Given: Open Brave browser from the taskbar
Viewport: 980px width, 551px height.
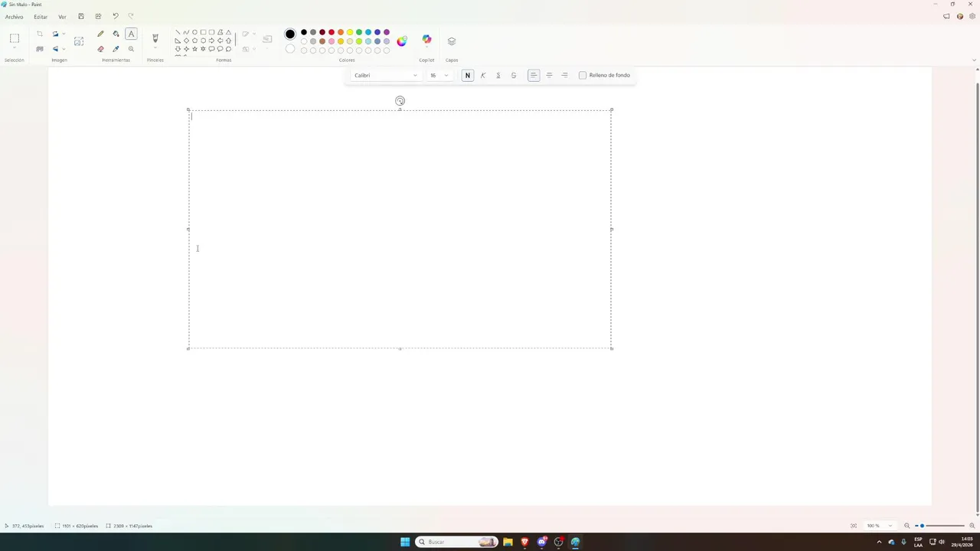Looking at the screenshot, I should (x=524, y=542).
